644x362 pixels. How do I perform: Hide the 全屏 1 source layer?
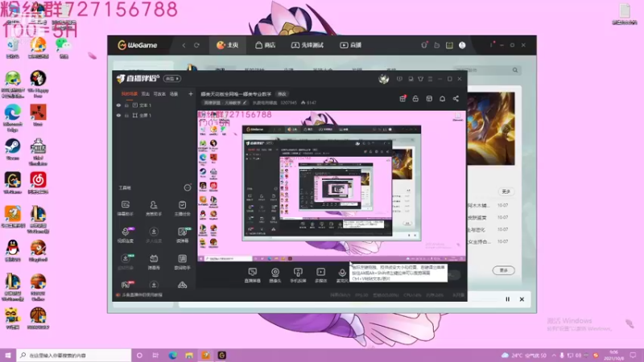pos(118,116)
